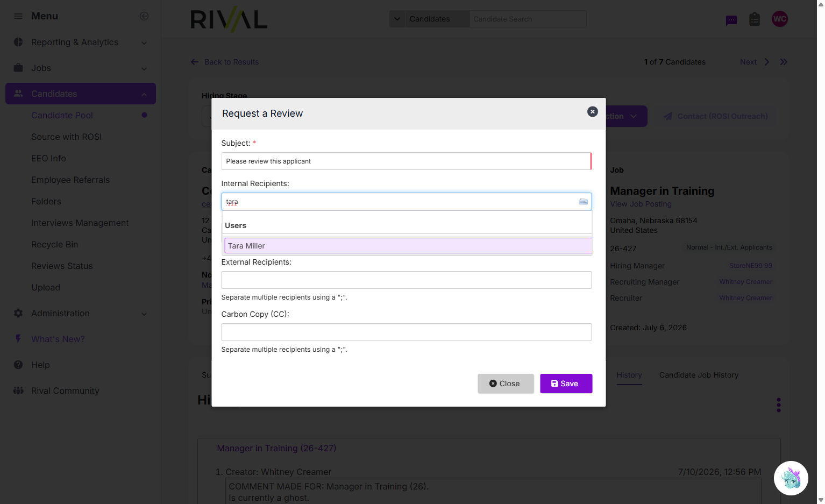
Task: Open the three-dot options menu
Action: (x=778, y=405)
